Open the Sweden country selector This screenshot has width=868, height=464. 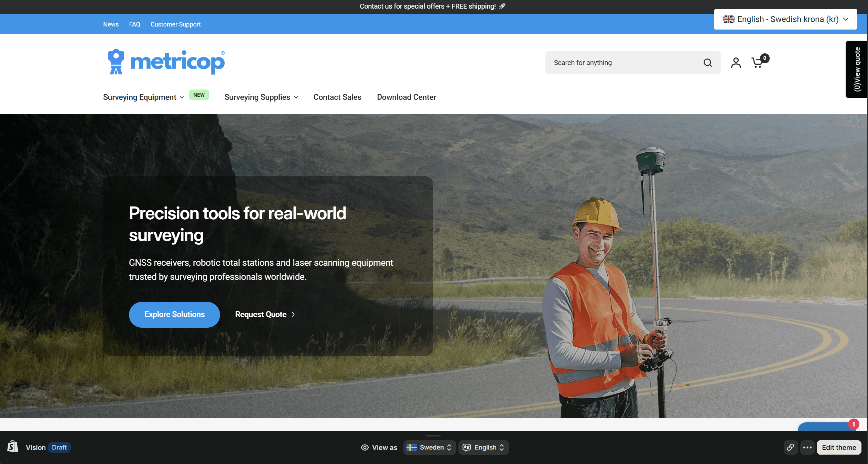pos(429,447)
